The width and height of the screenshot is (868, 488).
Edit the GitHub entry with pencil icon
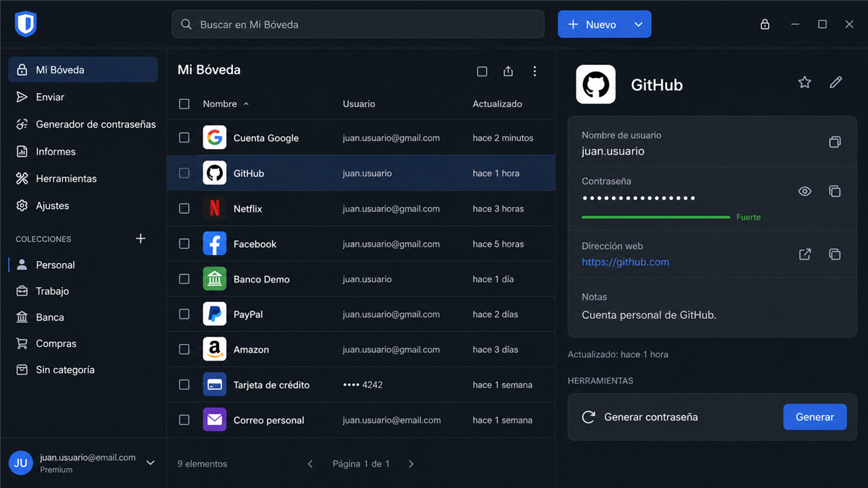[835, 82]
